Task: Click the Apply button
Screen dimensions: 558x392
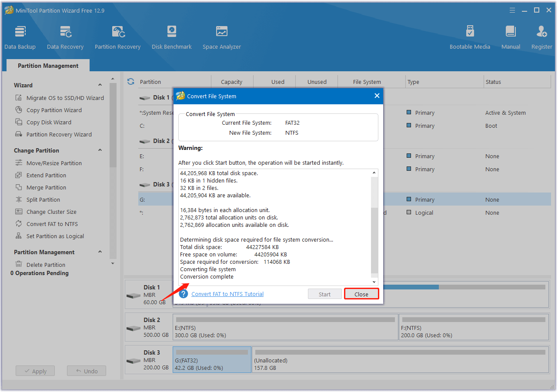Action: click(x=35, y=371)
